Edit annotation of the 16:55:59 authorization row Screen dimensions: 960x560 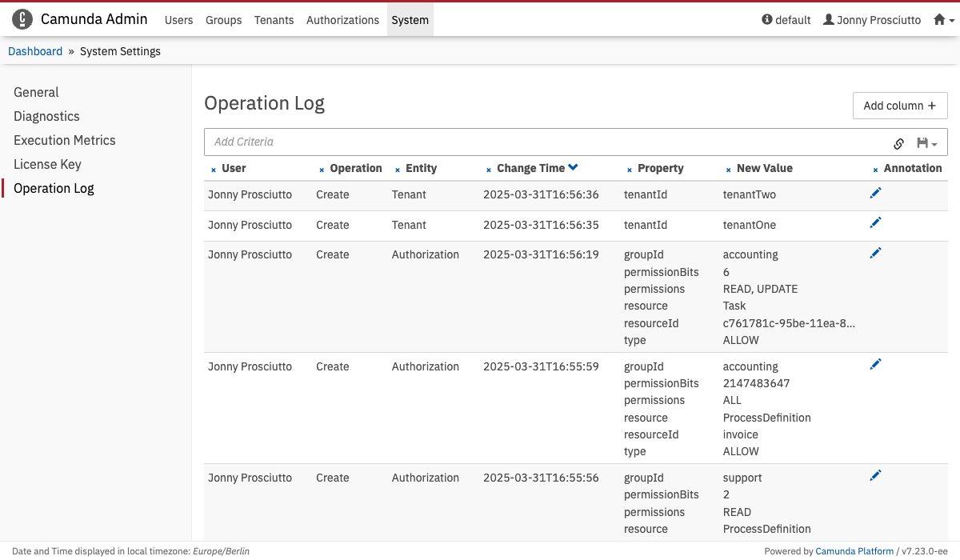coord(875,365)
